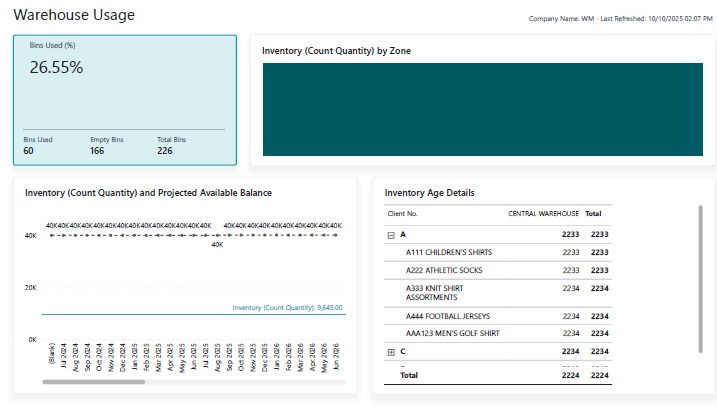
Task: Select the teal zone treemap block
Action: (x=482, y=108)
